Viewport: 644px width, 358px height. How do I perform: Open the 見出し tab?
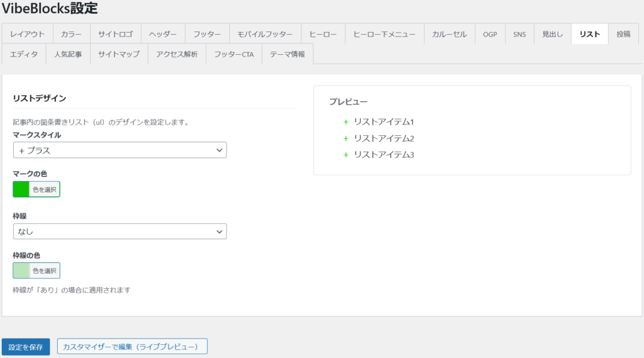click(553, 34)
